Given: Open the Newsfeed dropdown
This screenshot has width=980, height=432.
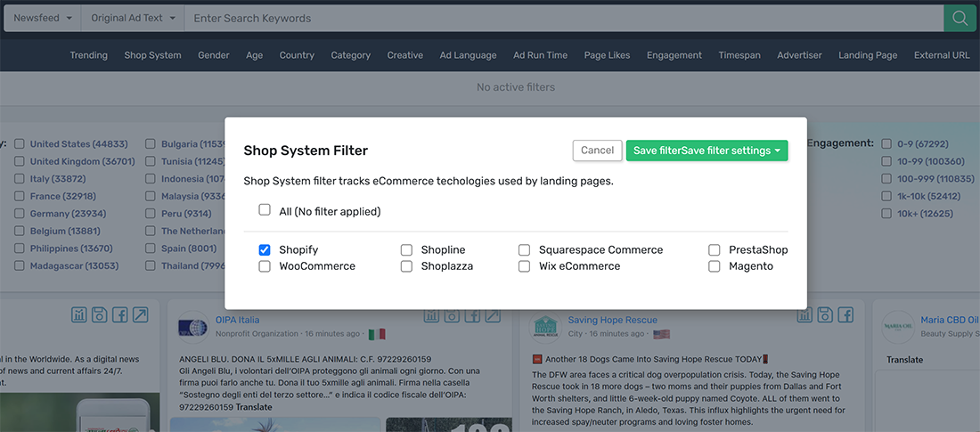Looking at the screenshot, I should (x=43, y=18).
